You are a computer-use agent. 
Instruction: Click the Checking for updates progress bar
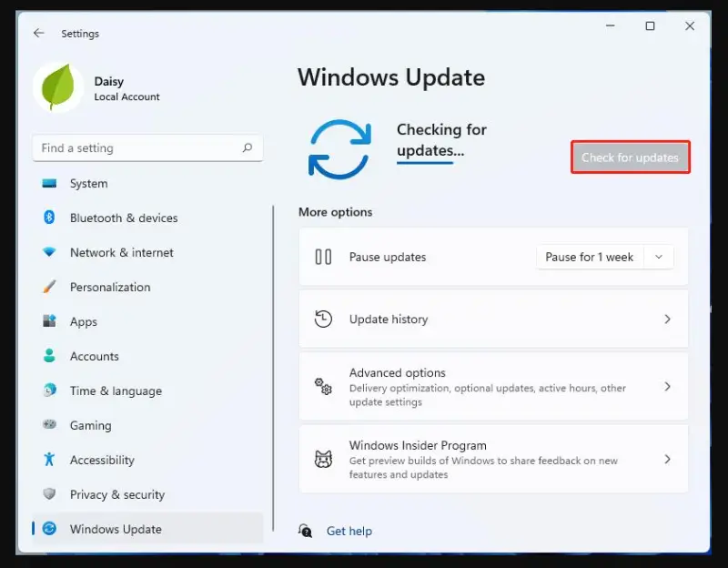[x=425, y=163]
